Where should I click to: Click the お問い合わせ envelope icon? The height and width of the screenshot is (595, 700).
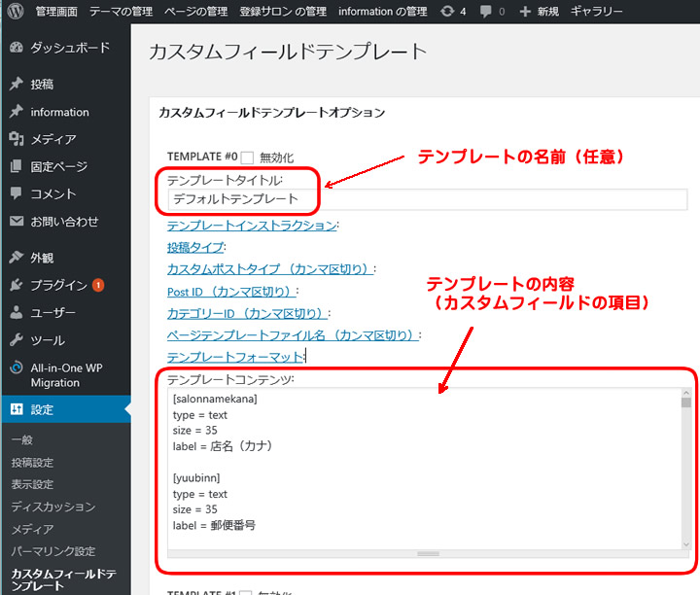tap(17, 221)
